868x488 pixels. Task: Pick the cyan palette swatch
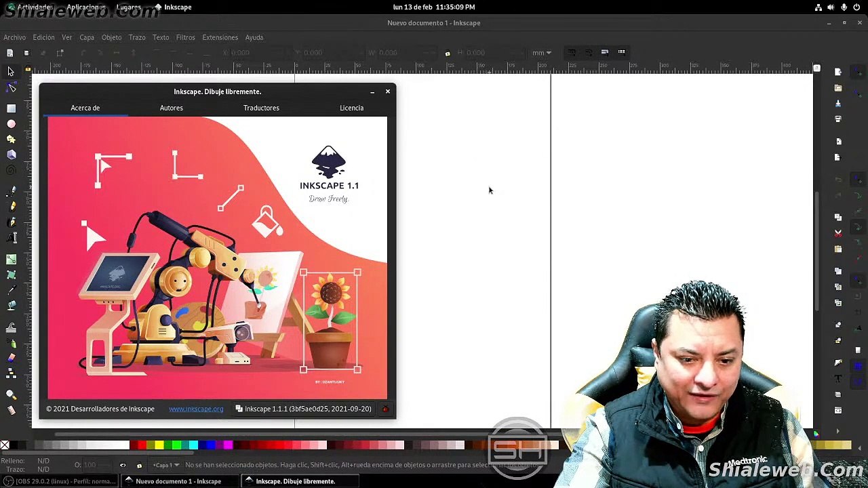[x=193, y=445]
